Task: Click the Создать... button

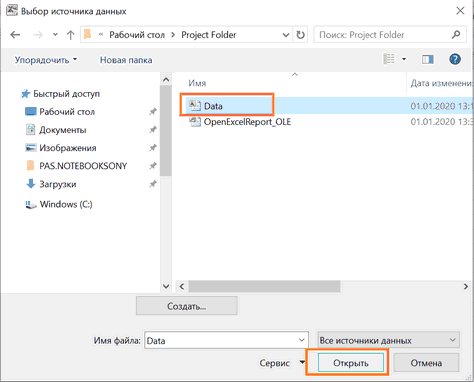Action: [x=186, y=306]
